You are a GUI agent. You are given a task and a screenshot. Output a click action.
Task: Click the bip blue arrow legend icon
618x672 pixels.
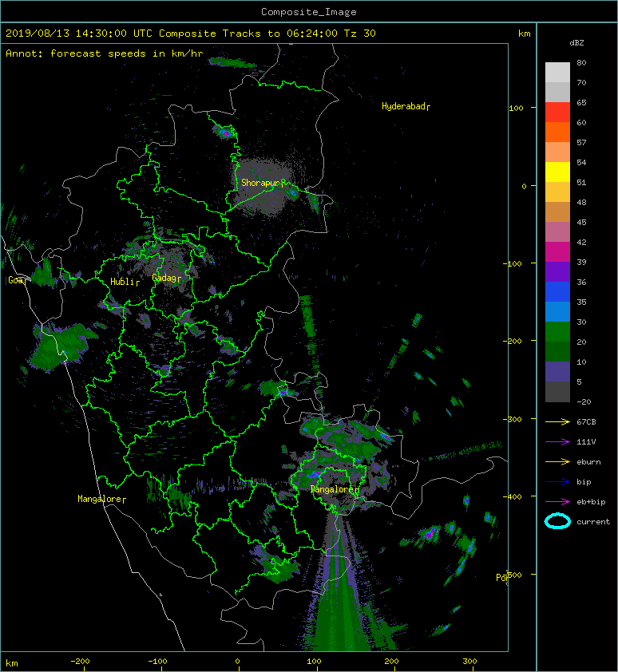click(x=557, y=482)
